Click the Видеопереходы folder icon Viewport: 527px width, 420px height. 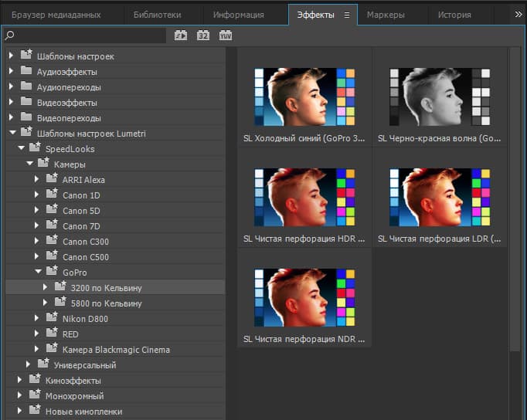[26, 117]
